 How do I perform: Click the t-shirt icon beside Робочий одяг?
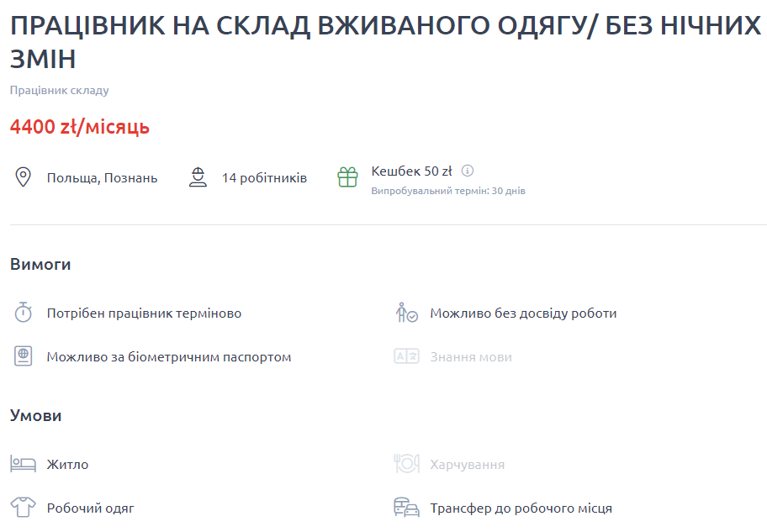24,507
